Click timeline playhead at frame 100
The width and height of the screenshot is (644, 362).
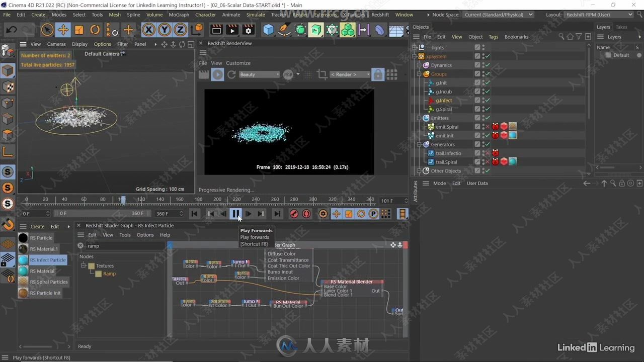coord(122,200)
